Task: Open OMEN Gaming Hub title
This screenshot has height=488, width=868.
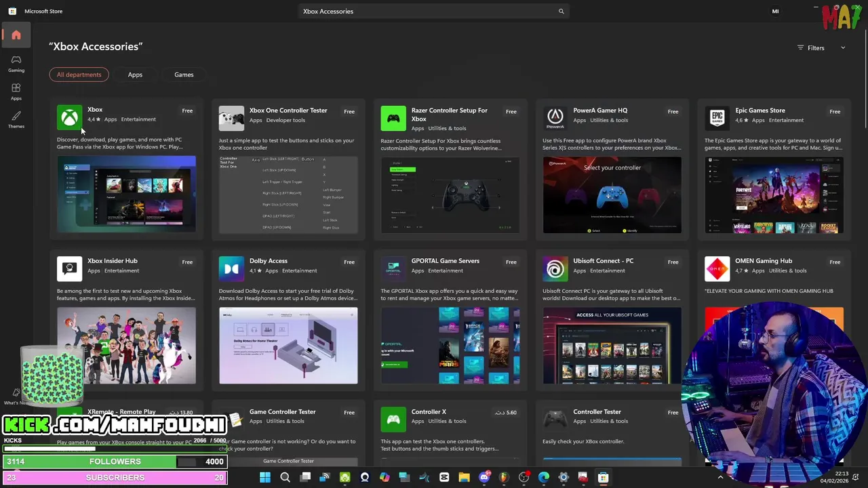Action: click(764, 260)
